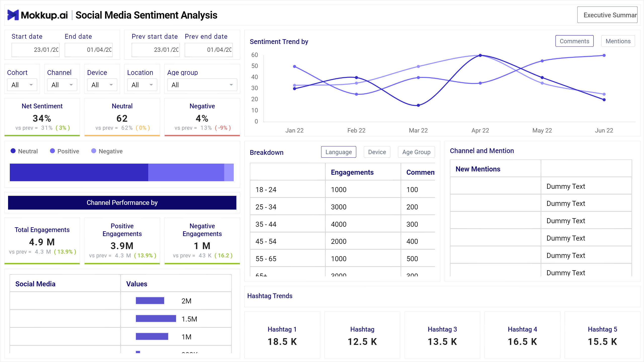The height and width of the screenshot is (362, 644).
Task: Click the Positive Engagements 3.9M card
Action: click(122, 241)
